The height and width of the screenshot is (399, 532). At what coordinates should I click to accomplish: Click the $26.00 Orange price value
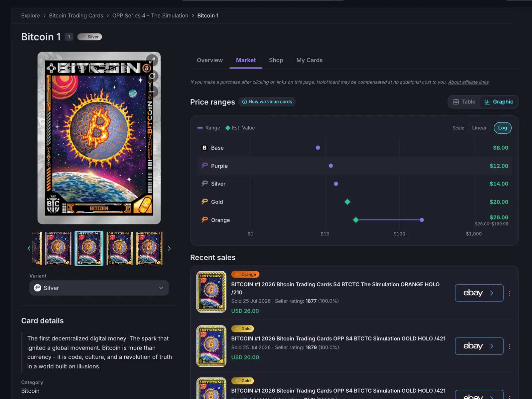[499, 217]
